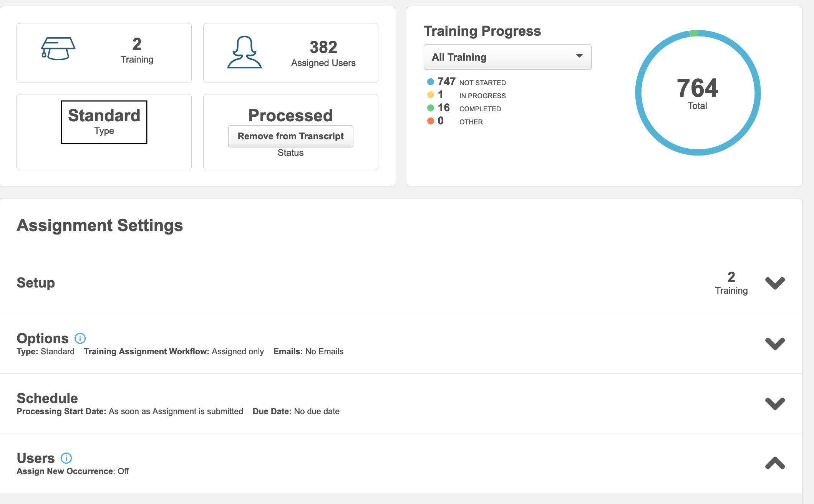
Task: Open the Schedule section chevron
Action: pyautogui.click(x=775, y=403)
